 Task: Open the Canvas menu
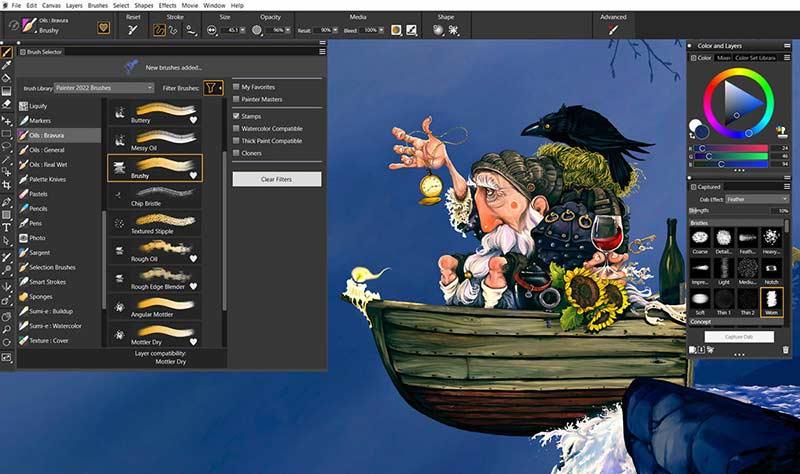(x=52, y=5)
